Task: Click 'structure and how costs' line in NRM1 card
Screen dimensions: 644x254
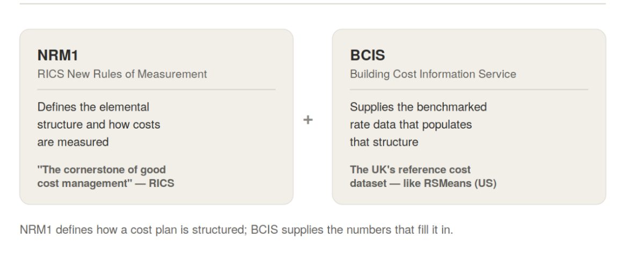Action: pyautogui.click(x=99, y=125)
